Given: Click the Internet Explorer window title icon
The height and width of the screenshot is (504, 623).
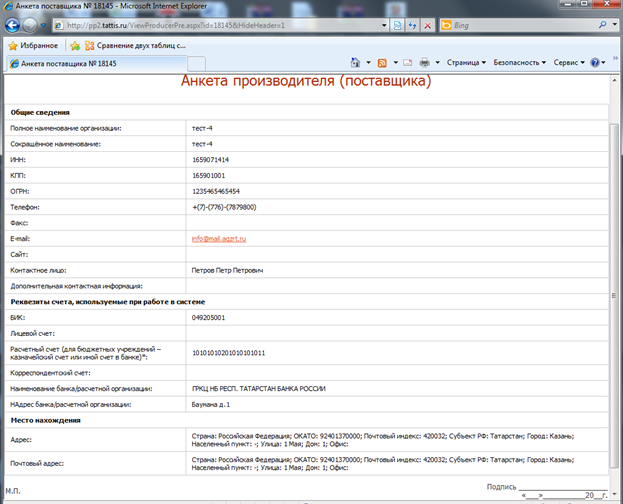Looking at the screenshot, I should click(8, 6).
